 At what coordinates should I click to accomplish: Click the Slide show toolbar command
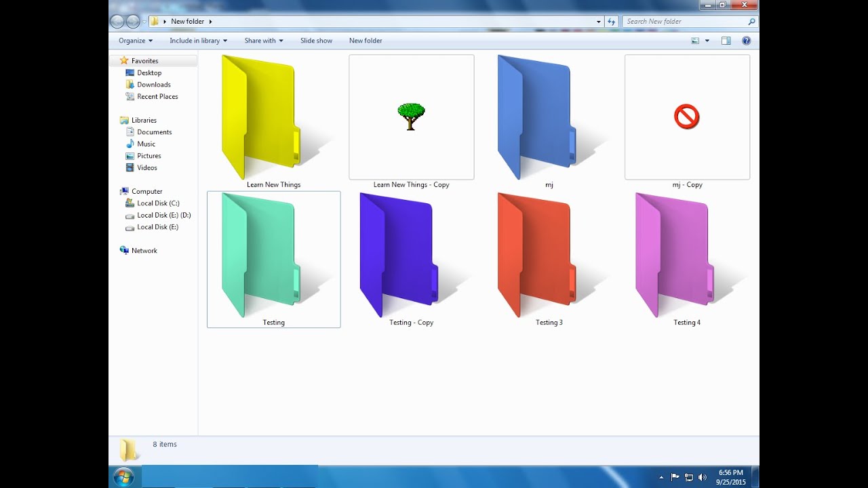tap(316, 41)
